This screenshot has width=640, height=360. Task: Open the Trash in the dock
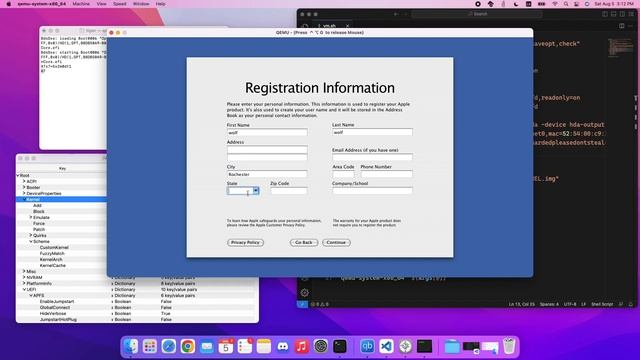coord(509,346)
